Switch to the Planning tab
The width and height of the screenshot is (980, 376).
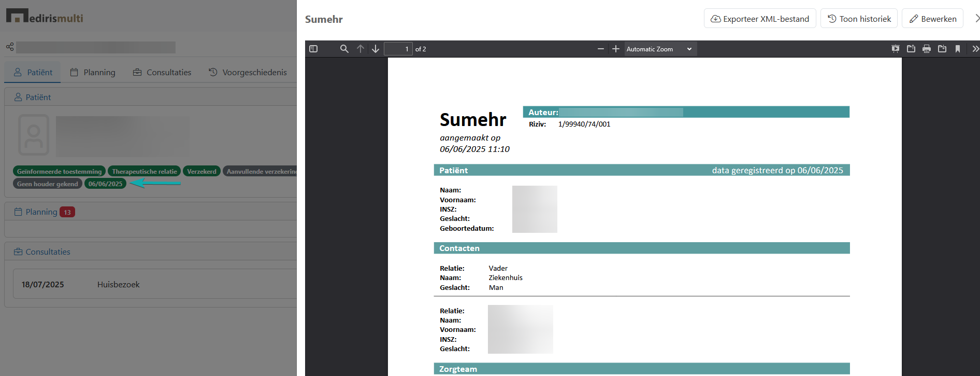click(93, 72)
